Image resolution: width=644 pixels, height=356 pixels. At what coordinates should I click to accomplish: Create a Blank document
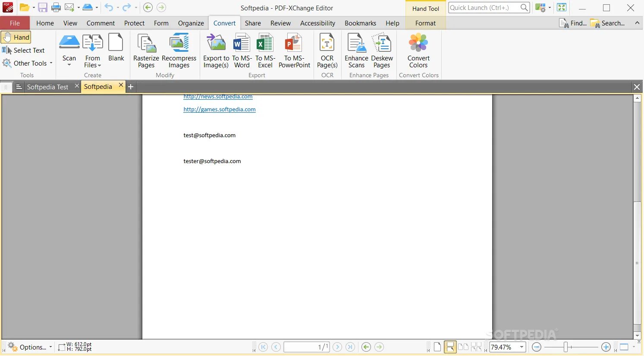coord(116,48)
